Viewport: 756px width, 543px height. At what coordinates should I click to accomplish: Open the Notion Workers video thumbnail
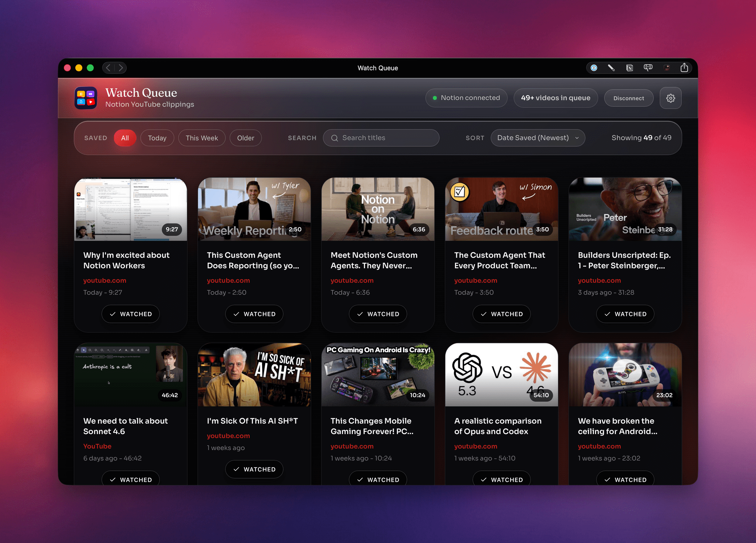pyautogui.click(x=131, y=209)
